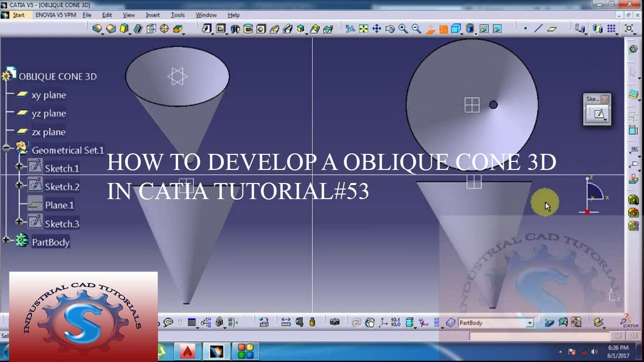
Task: Click the 3D compass in viewport
Action: tap(595, 195)
